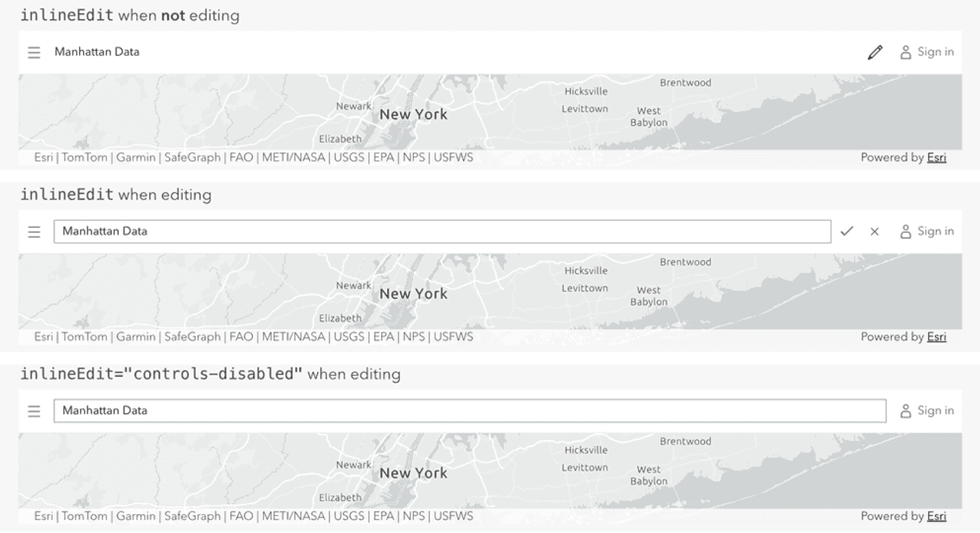
Task: Open hamburger menu in the not-editing example
Action: pyautogui.click(x=34, y=53)
